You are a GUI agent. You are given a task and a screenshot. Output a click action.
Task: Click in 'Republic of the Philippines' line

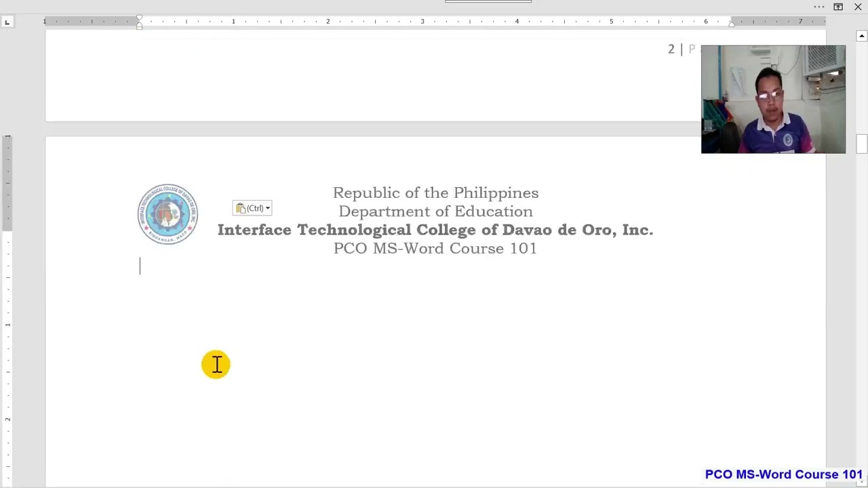tap(435, 193)
